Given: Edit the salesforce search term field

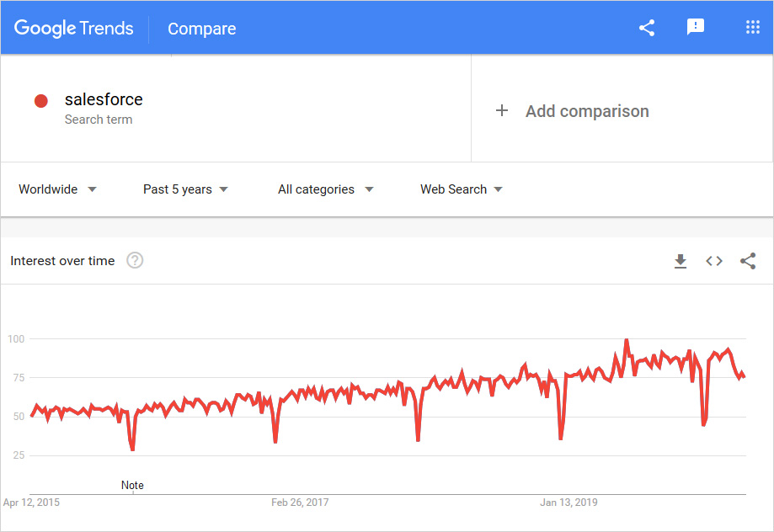Looking at the screenshot, I should pos(104,99).
